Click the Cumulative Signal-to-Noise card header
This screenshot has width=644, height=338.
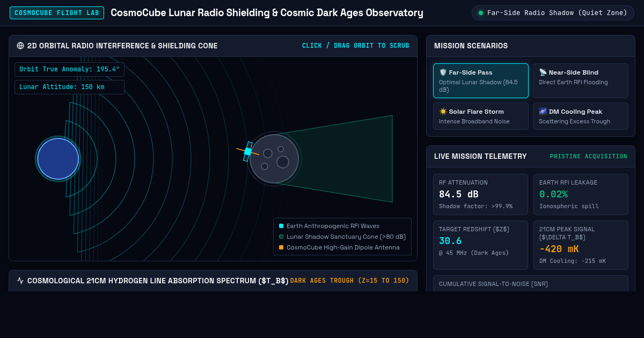click(x=493, y=284)
